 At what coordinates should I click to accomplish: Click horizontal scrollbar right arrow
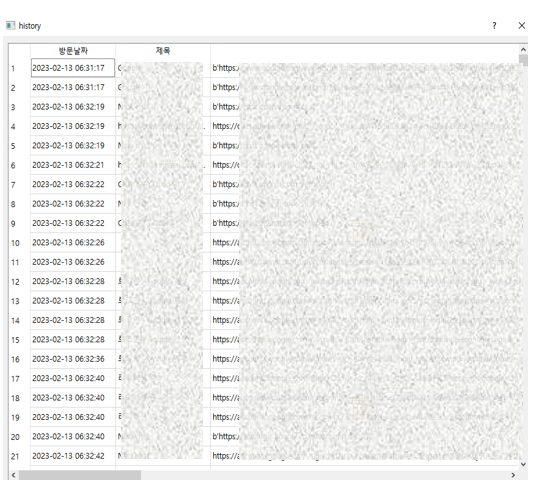click(513, 475)
